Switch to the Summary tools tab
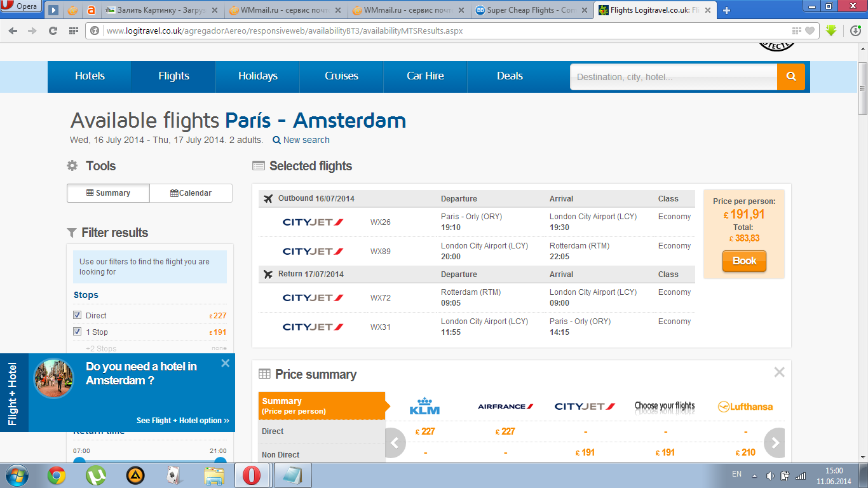 [x=108, y=193]
